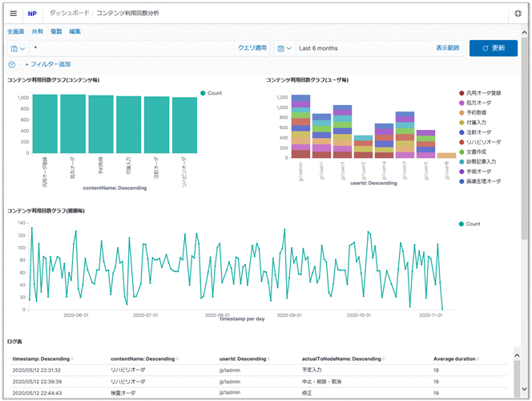Open the calendar date quick menu

click(x=284, y=48)
